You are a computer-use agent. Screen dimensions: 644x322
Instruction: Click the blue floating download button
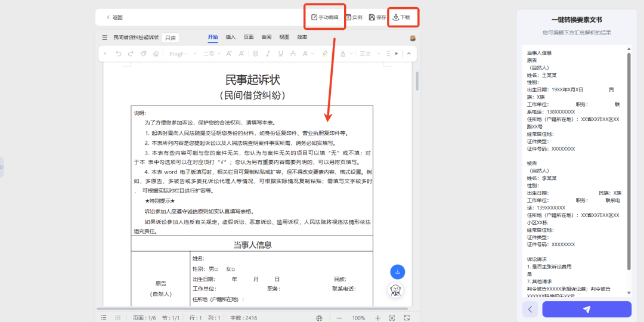click(398, 272)
